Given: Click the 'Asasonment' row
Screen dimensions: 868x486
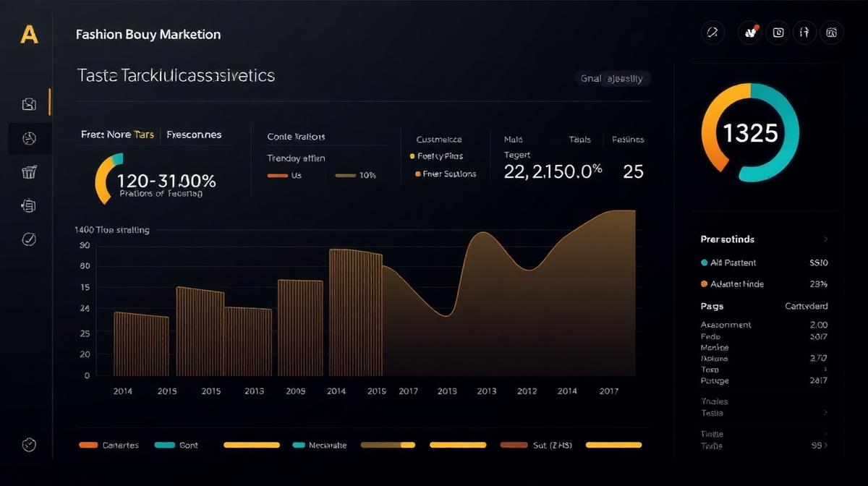Looking at the screenshot, I should (x=765, y=325).
